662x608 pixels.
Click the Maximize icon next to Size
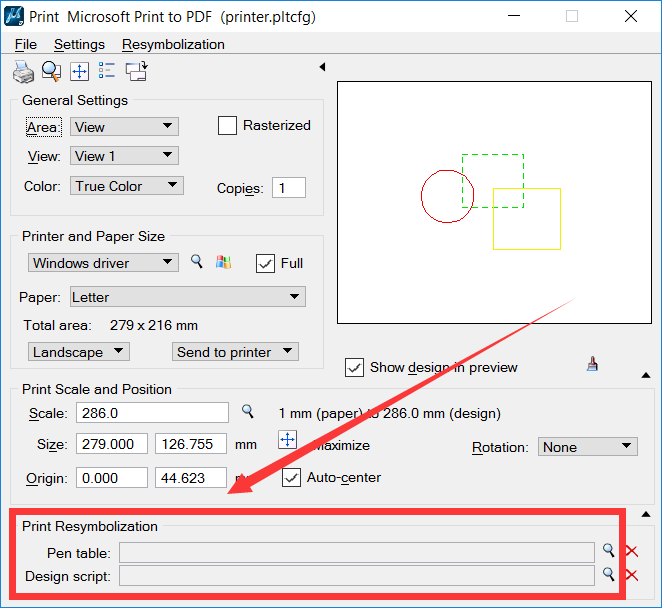click(288, 440)
